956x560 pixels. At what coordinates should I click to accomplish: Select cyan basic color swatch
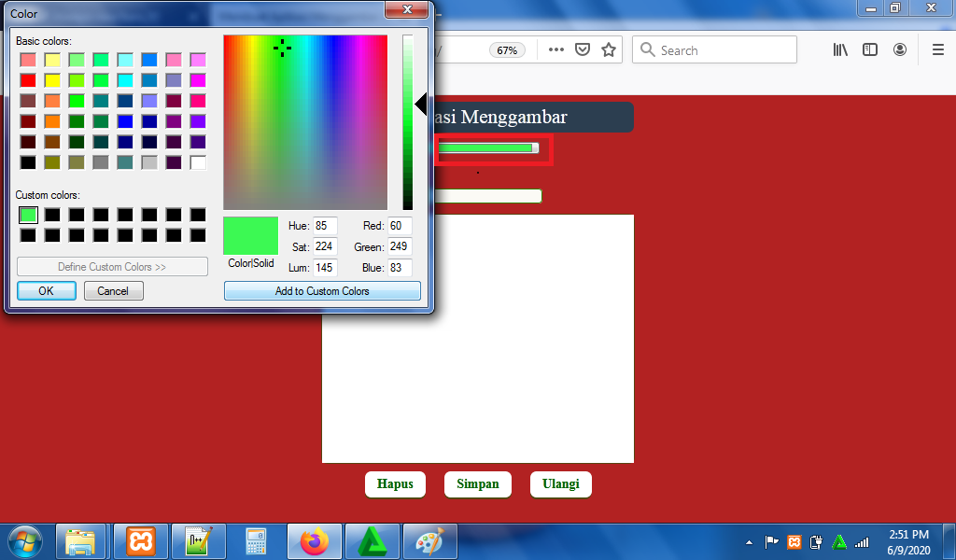[125, 80]
